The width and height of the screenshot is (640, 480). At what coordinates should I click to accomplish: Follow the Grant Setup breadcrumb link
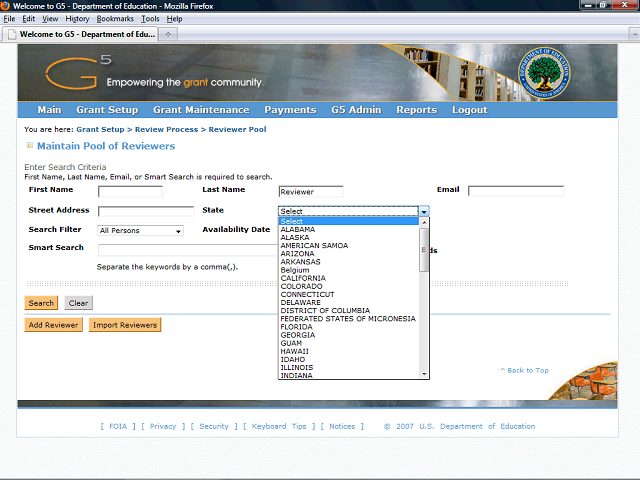[x=100, y=129]
